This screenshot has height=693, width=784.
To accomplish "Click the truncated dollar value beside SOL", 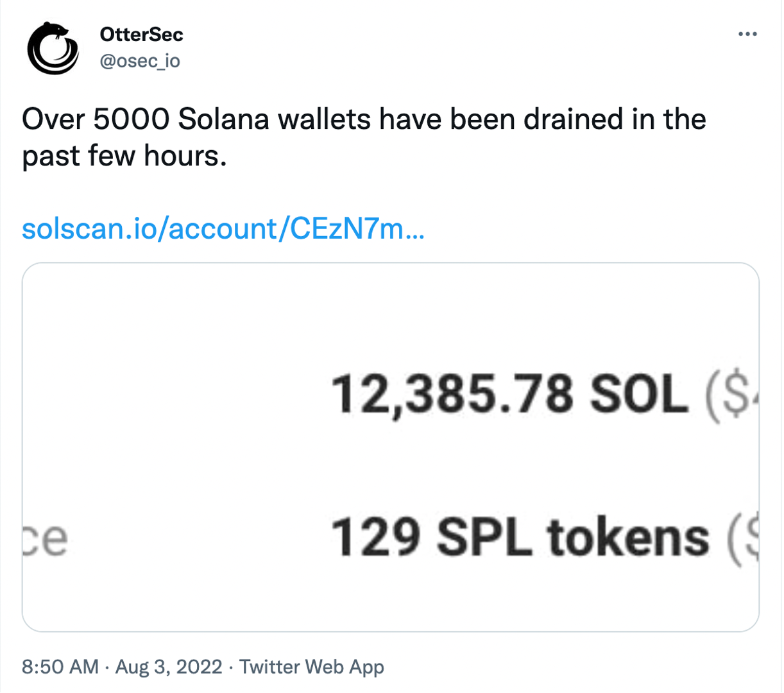I will [x=731, y=396].
